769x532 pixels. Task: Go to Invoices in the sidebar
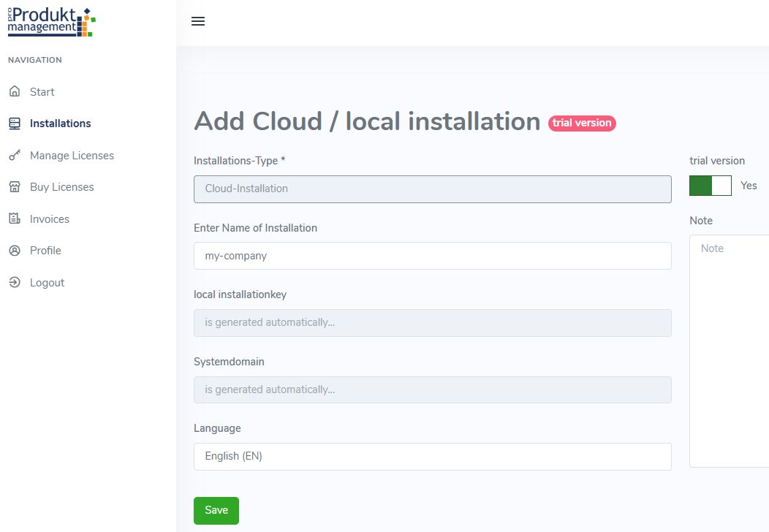click(x=50, y=219)
